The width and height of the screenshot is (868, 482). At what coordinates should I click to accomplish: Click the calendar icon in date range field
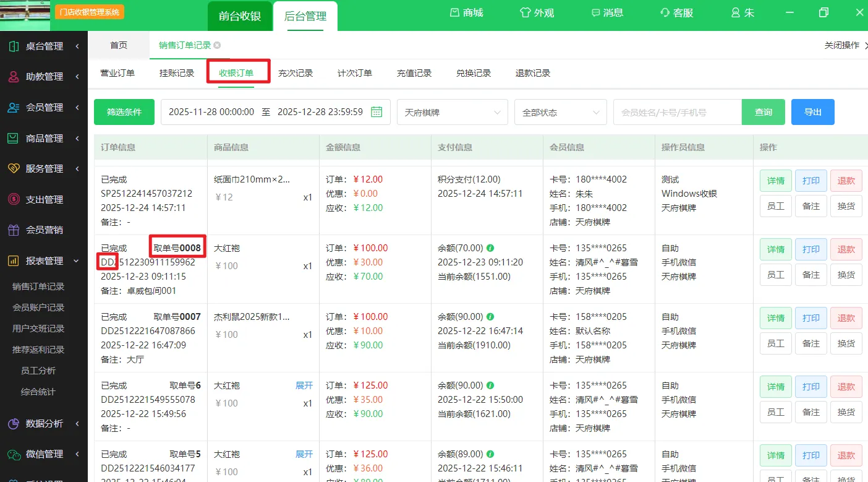point(377,112)
